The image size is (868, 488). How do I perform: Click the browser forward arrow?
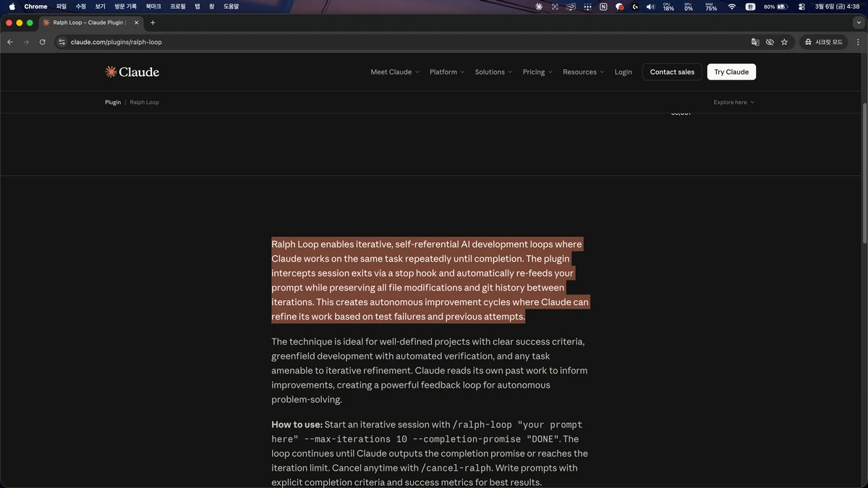[x=26, y=42]
